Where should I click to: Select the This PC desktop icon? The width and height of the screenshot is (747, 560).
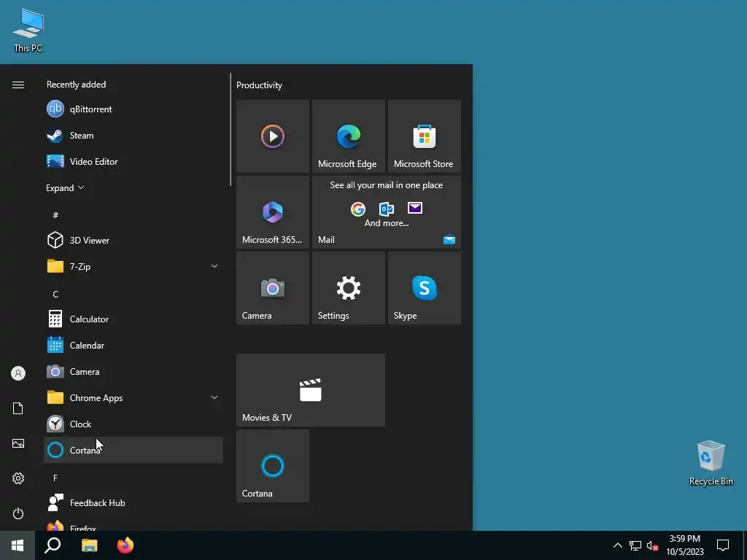point(28,30)
